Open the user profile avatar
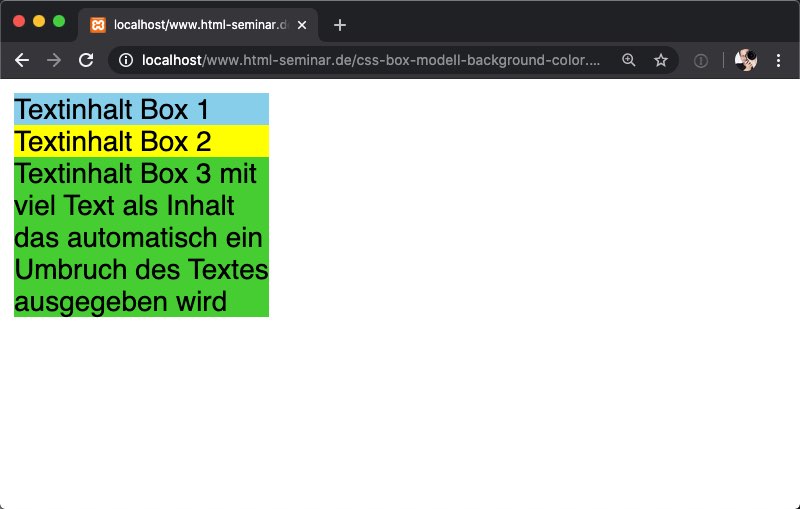Viewport: 800px width, 509px height. tap(746, 60)
